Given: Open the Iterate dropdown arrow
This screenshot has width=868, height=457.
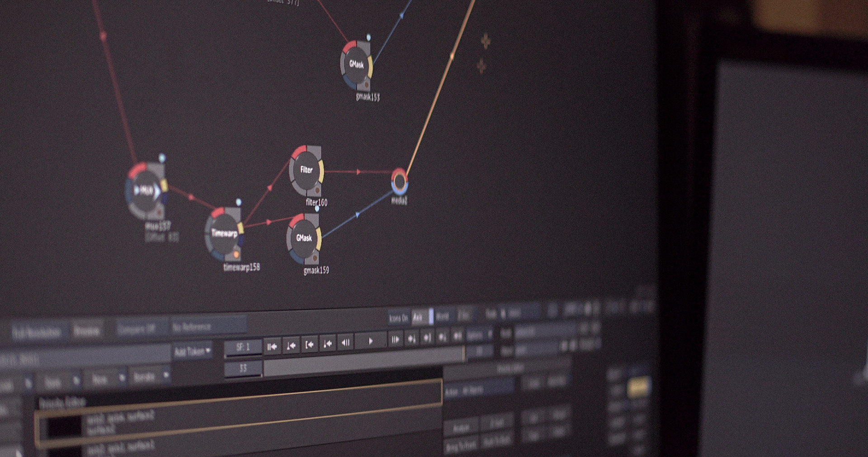Looking at the screenshot, I should click(166, 375).
